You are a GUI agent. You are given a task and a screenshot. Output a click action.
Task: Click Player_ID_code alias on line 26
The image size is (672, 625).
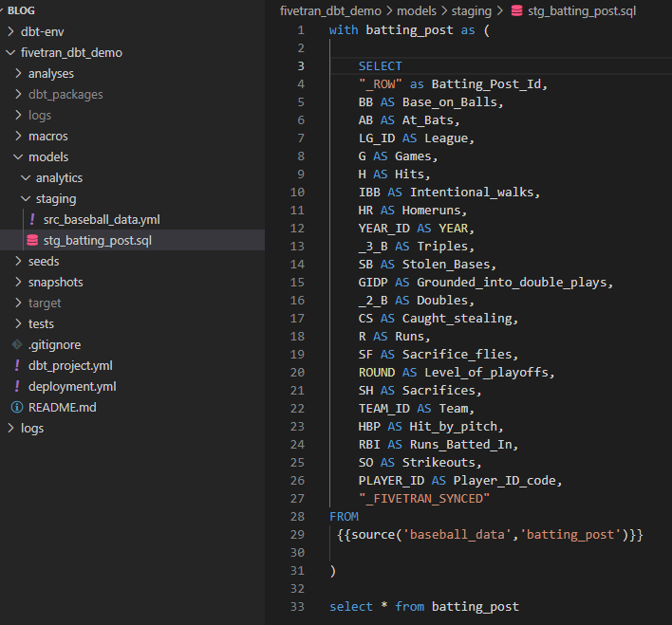coord(504,481)
